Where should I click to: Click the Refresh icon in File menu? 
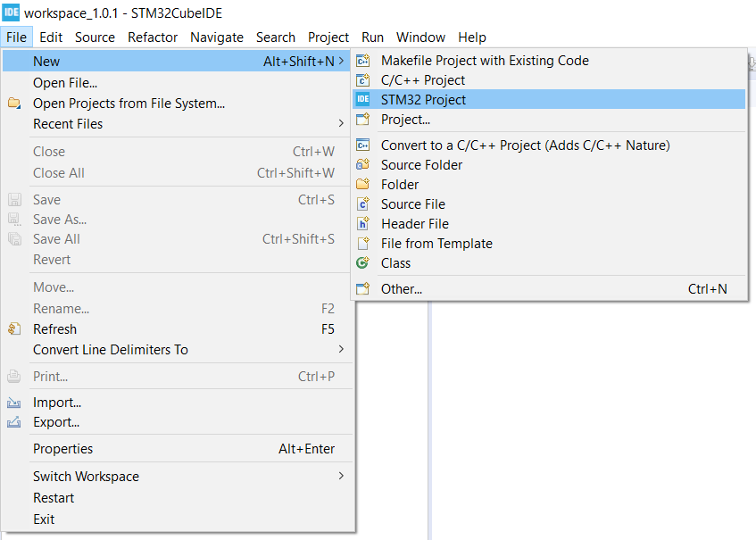[14, 328]
